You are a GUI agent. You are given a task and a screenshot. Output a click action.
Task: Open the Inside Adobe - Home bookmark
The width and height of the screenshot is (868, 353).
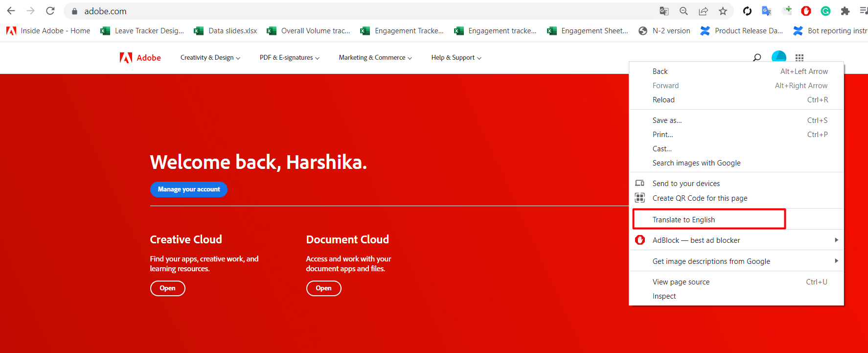click(48, 31)
